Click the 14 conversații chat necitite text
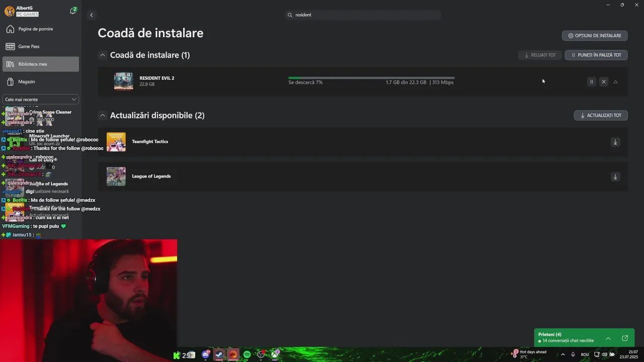 click(568, 341)
